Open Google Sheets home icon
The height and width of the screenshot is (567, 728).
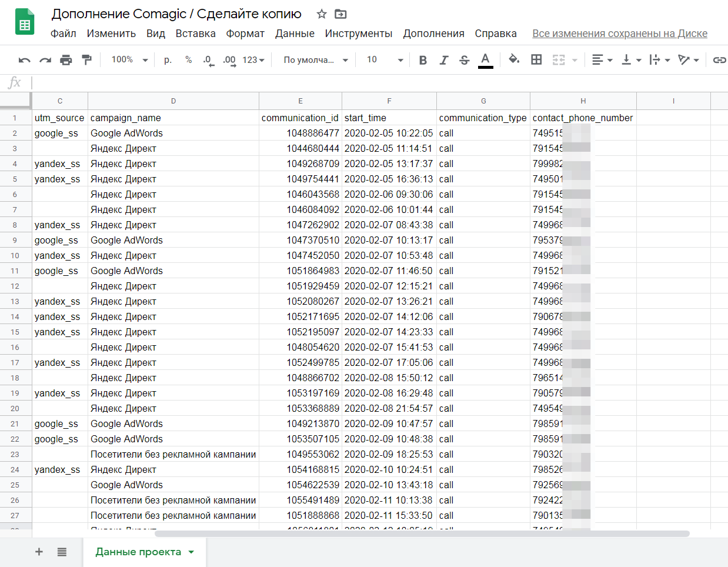pyautogui.click(x=25, y=22)
